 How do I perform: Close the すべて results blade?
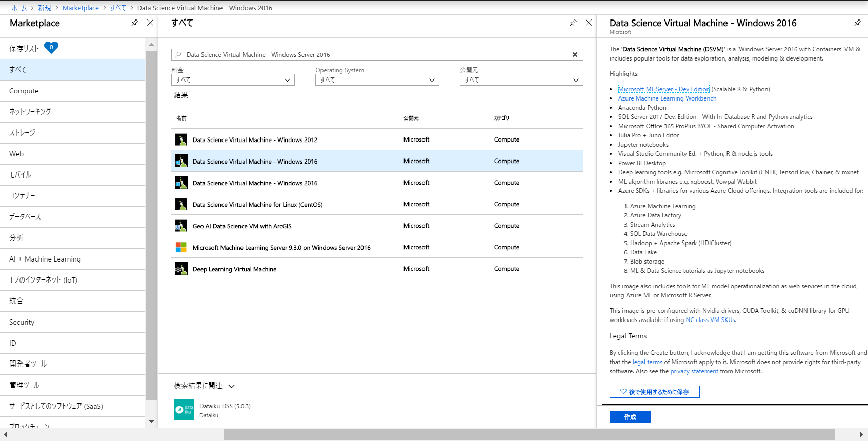coord(589,23)
